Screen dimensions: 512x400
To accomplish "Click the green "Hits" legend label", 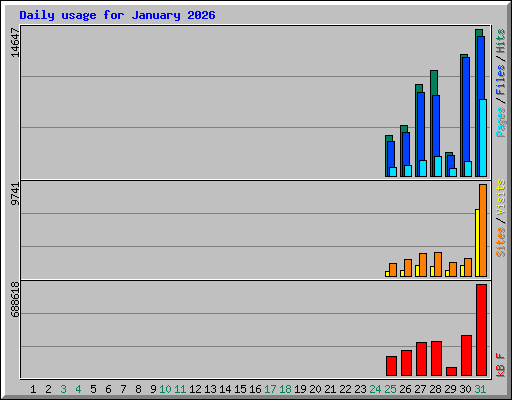I will point(501,41).
